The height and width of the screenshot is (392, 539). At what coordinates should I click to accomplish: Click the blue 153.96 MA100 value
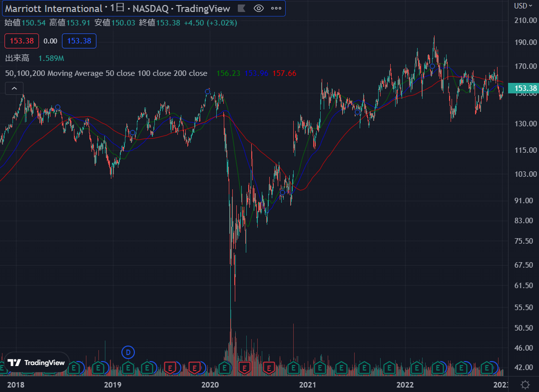tap(256, 73)
